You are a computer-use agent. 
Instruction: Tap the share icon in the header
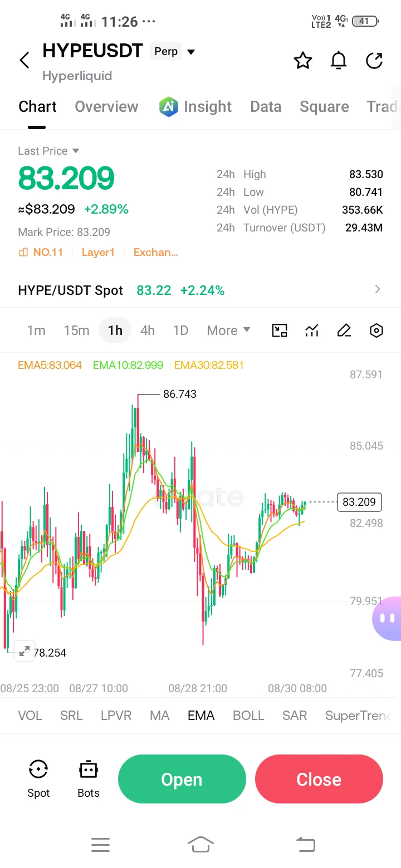coord(374,60)
